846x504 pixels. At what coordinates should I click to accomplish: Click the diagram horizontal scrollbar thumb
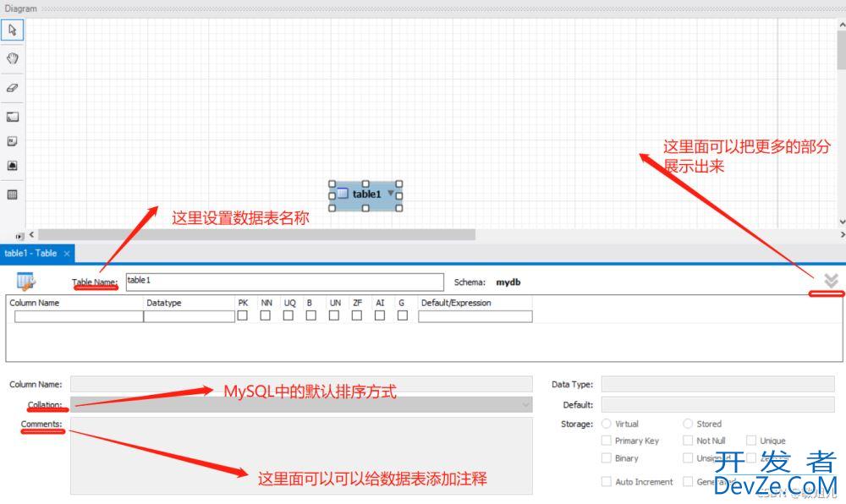click(257, 234)
